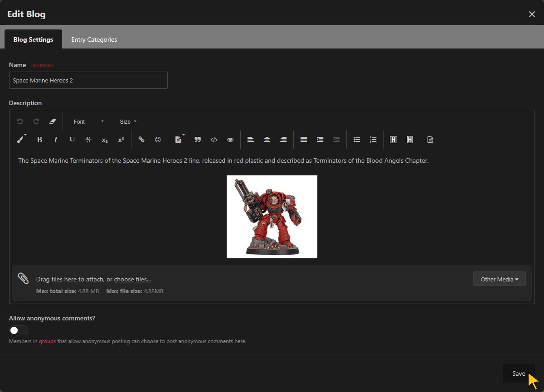
Task: Toggle the spoiler eye icon
Action: (x=230, y=140)
